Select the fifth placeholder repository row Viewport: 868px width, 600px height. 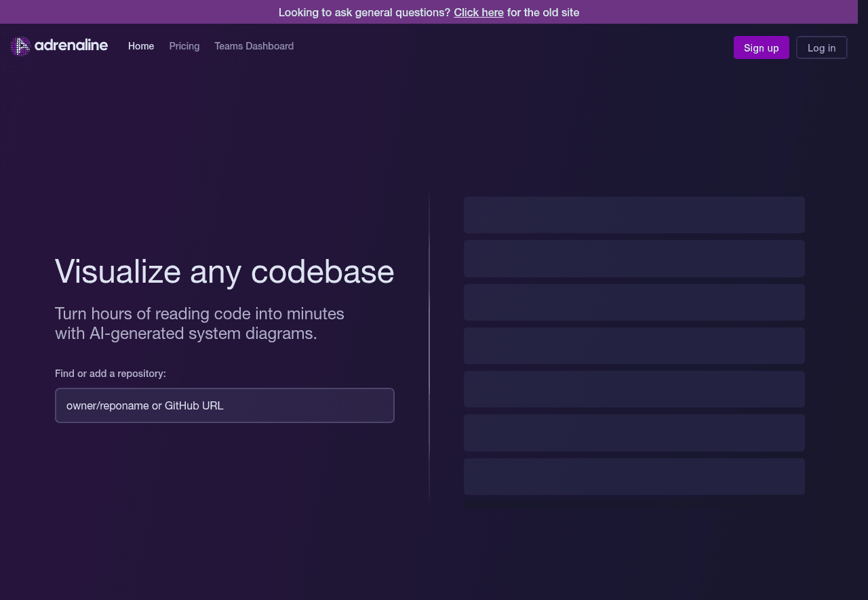(x=634, y=389)
